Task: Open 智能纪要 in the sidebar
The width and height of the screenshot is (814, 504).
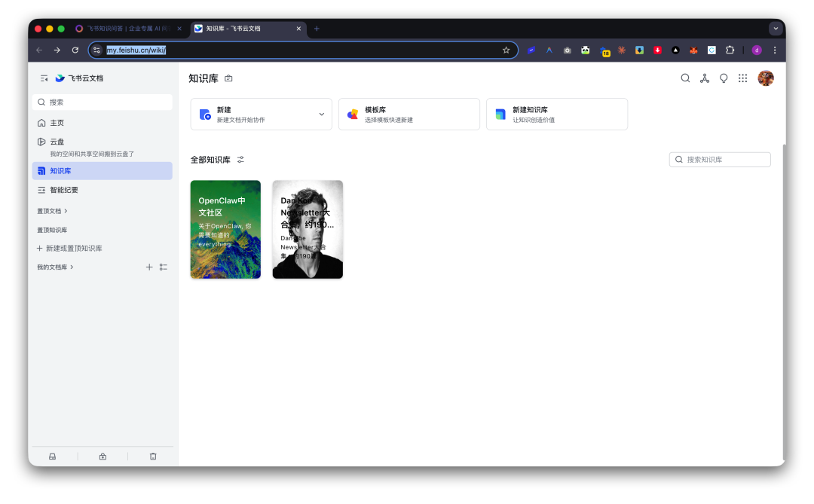Action: pos(64,190)
